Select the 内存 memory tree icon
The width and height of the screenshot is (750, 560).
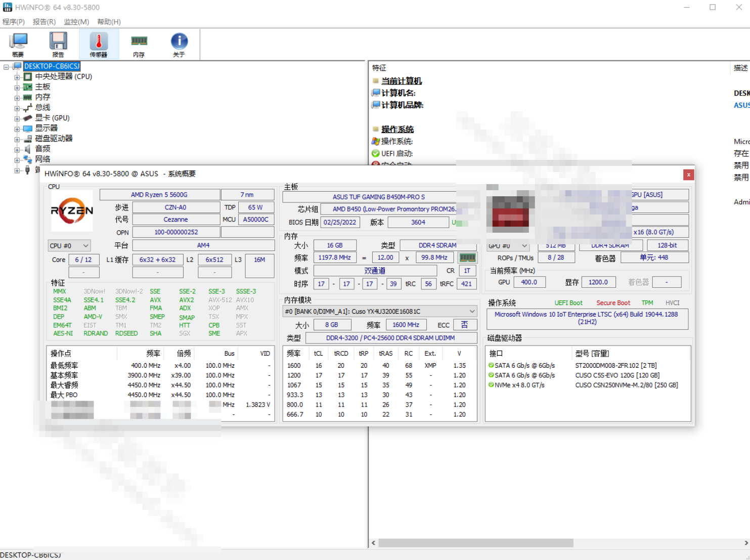click(28, 97)
